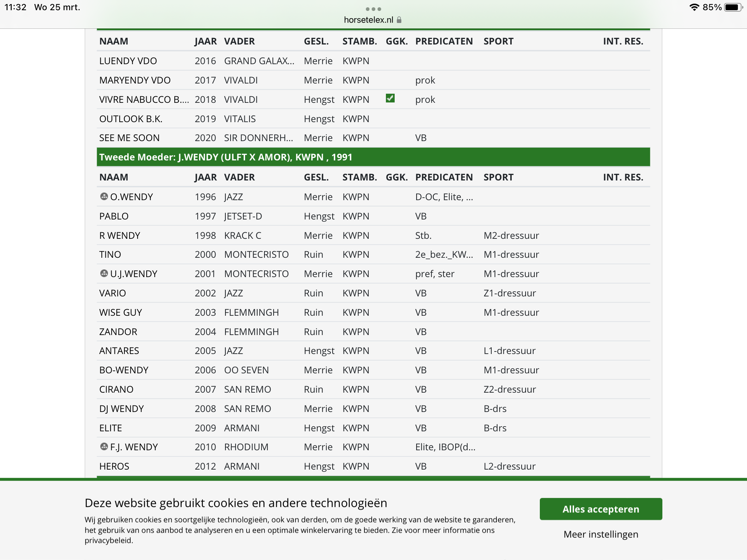747x560 pixels.
Task: Click sire SAN REMO in Cirano row
Action: coord(248,389)
